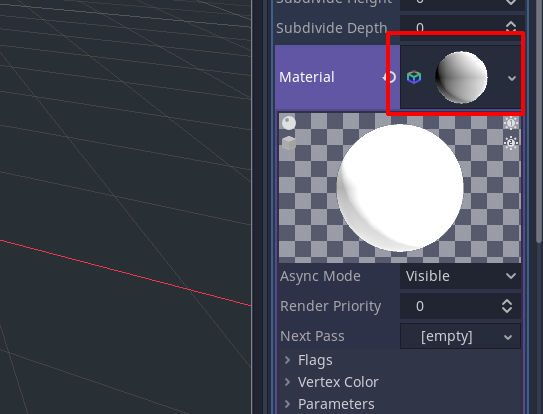Click the Subdivide Depth value field
The width and height of the screenshot is (543, 414).
(462, 27)
